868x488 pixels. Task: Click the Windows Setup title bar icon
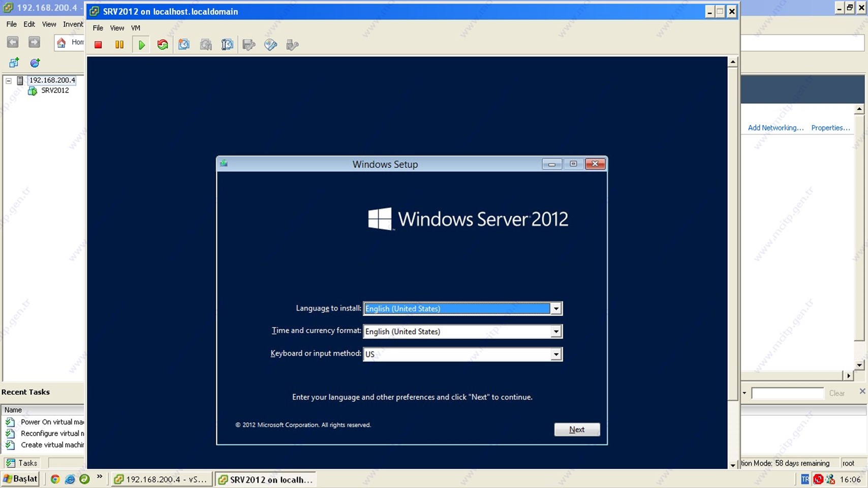(224, 164)
